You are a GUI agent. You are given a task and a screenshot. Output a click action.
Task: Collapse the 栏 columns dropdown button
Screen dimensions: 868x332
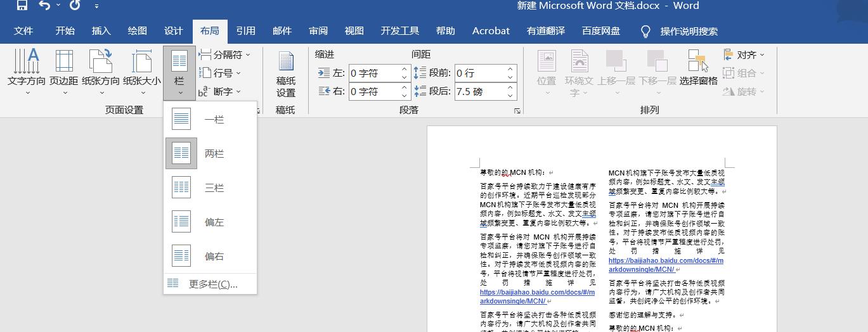179,73
